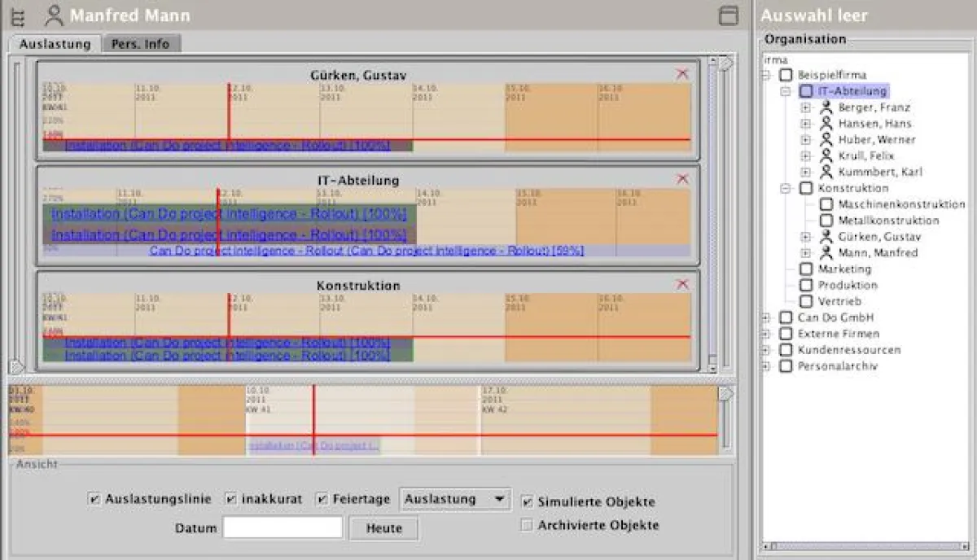
Task: Click the hierarchy view icon top left
Action: pos(16,15)
